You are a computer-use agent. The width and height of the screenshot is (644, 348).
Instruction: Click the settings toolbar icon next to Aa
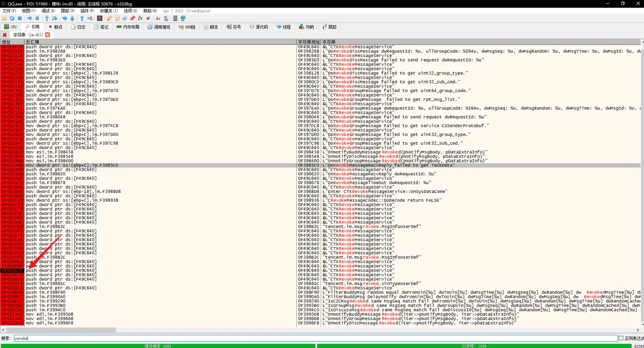click(166, 18)
